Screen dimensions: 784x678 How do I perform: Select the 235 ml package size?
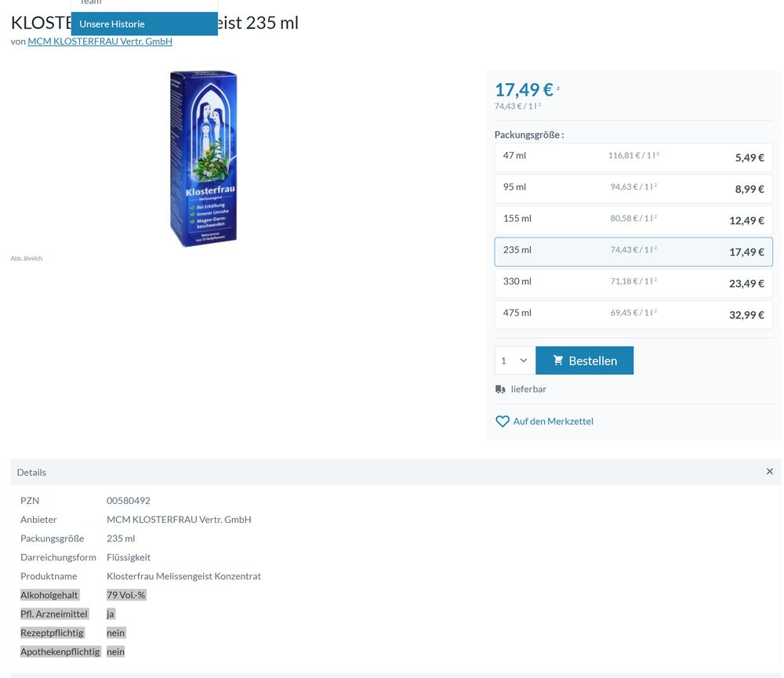[x=633, y=252]
